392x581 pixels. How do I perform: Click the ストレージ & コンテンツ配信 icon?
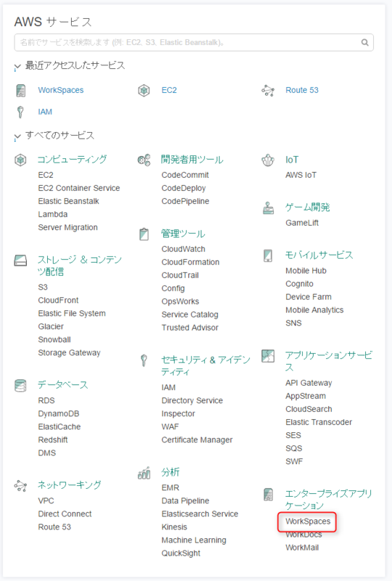point(21,261)
